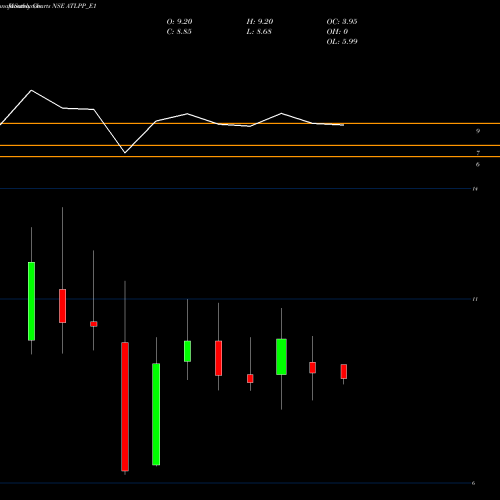Click the "NSE ATLPP_E1" chart title
The height and width of the screenshot is (500, 500).
pyautogui.click(x=74, y=6)
